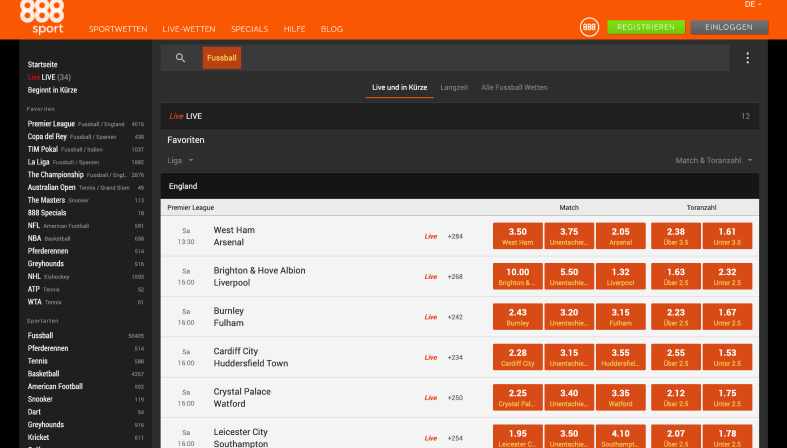Click the EINLOGGEN button

coord(729,27)
